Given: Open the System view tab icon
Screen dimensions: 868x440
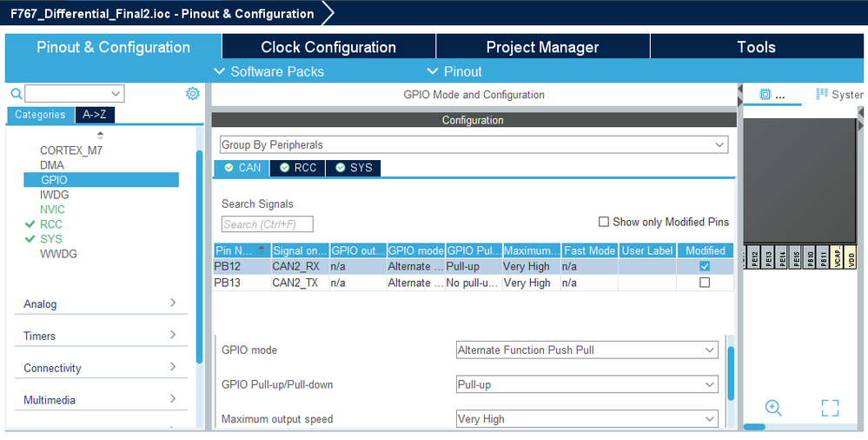Looking at the screenshot, I should point(821,94).
